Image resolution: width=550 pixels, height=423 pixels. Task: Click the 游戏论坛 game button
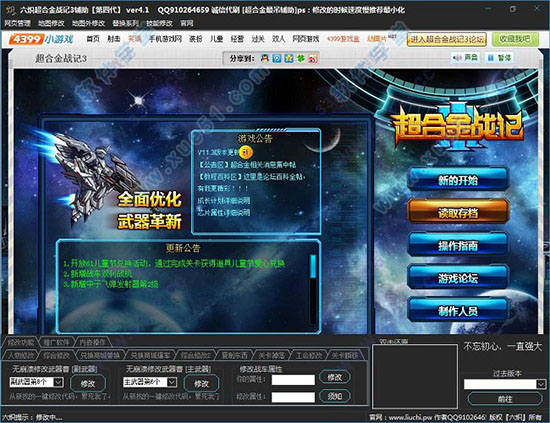[x=458, y=278]
